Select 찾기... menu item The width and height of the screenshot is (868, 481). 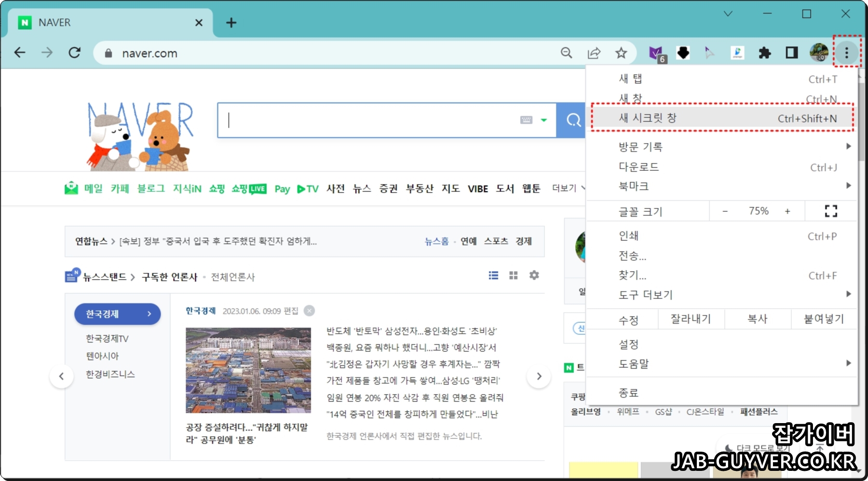click(x=722, y=275)
